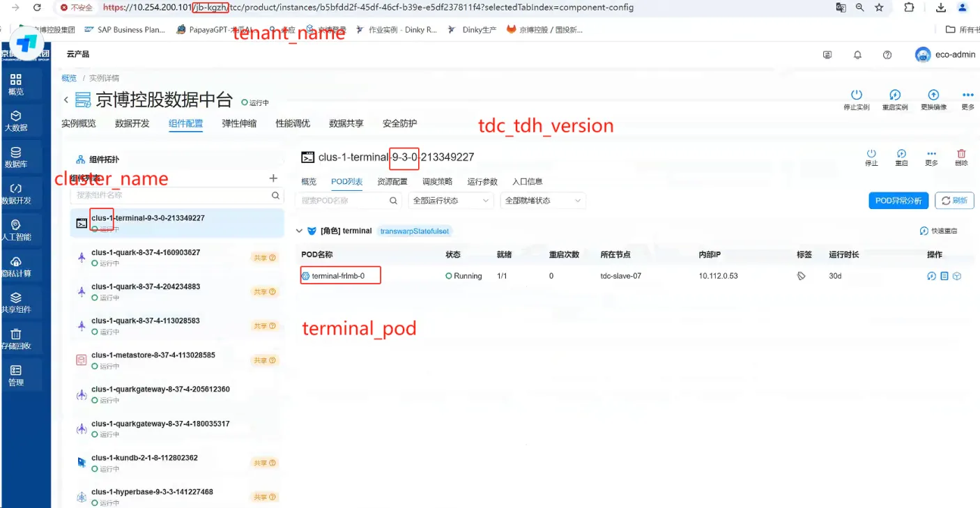Click the POD异常分析 button

[x=898, y=201]
